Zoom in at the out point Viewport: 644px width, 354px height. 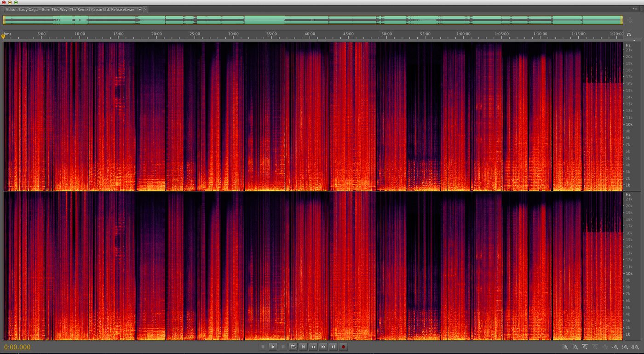[626, 347]
